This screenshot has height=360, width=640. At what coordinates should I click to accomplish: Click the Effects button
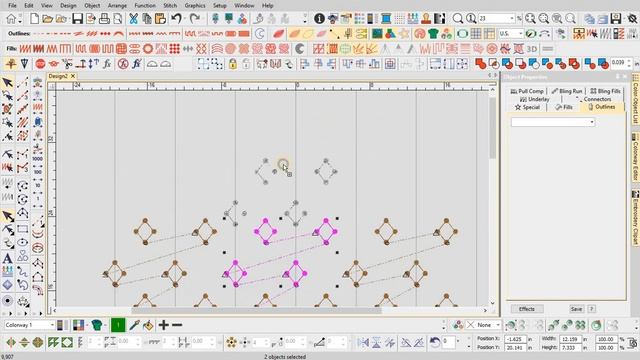click(x=527, y=309)
